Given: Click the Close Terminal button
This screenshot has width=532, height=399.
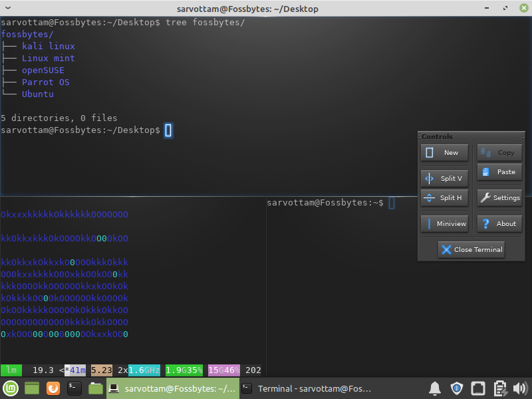Looking at the screenshot, I should click(x=471, y=249).
